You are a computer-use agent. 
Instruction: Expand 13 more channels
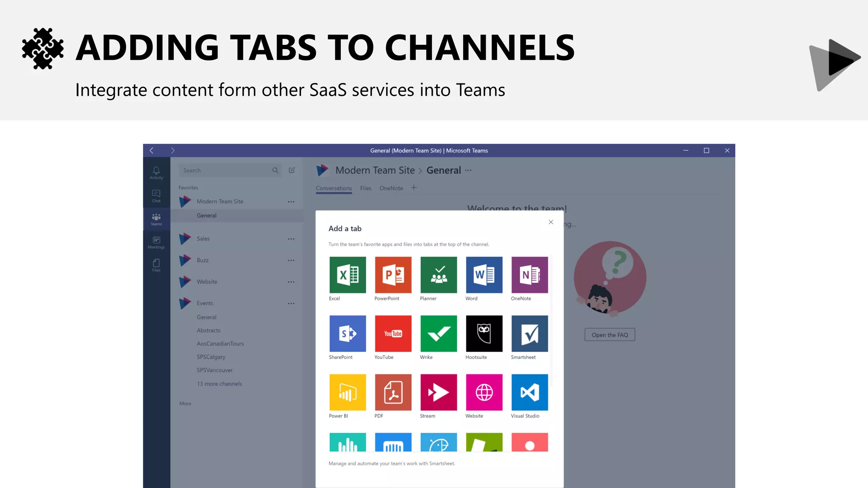[220, 384]
